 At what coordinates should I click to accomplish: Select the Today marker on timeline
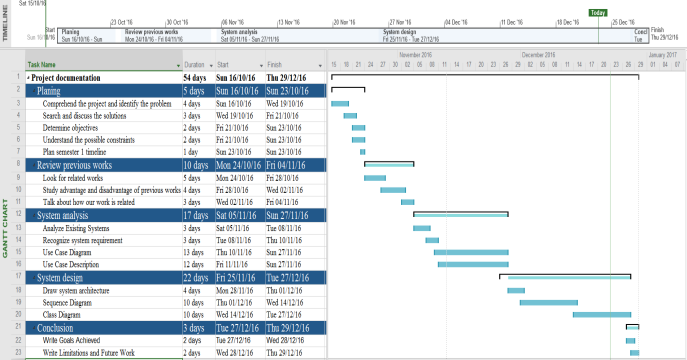(598, 13)
